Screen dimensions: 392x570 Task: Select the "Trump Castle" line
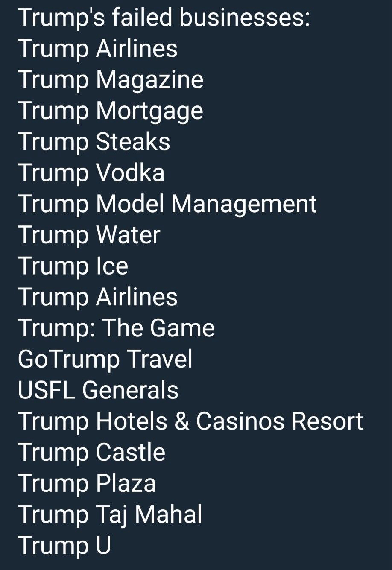(91, 452)
